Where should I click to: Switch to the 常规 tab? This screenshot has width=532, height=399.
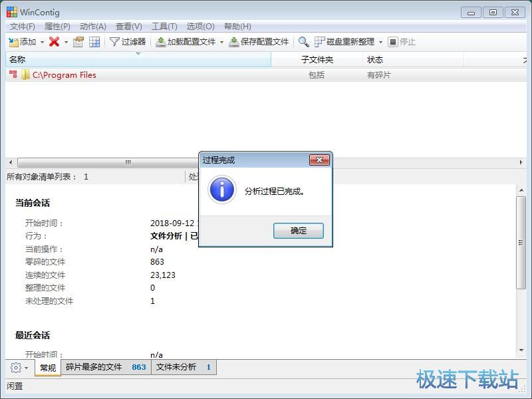point(48,368)
